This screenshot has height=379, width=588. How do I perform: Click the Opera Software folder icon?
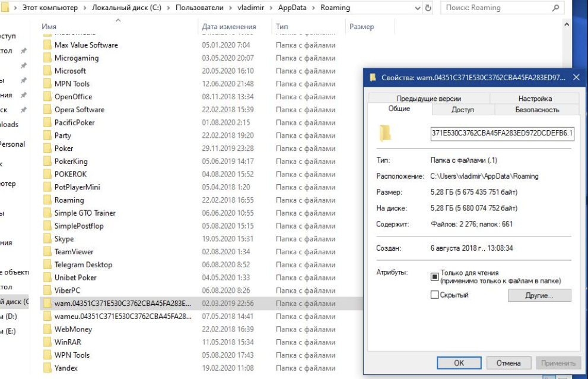coord(47,110)
